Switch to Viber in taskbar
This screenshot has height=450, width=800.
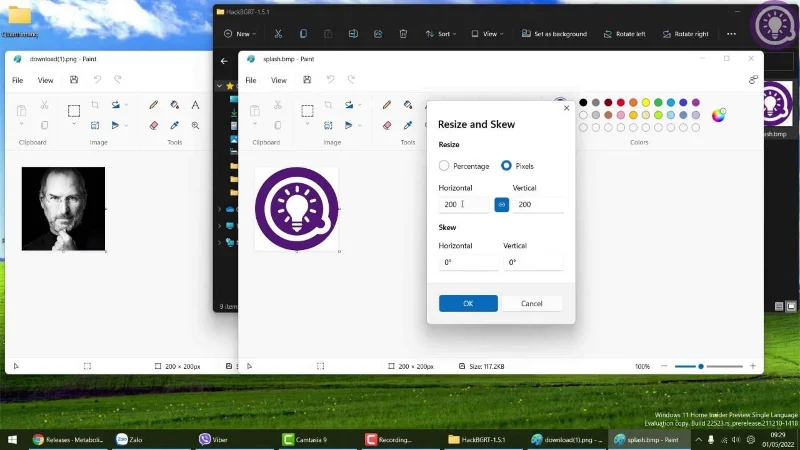tap(214, 439)
